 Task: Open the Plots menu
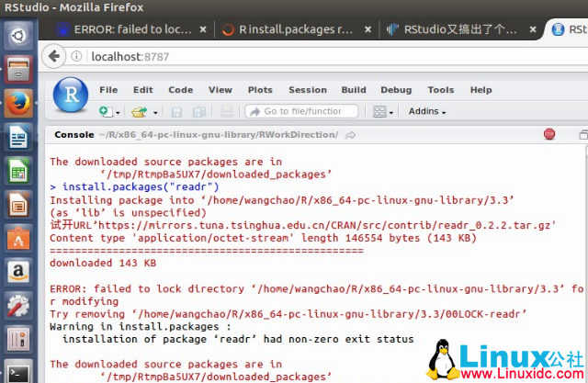point(260,90)
